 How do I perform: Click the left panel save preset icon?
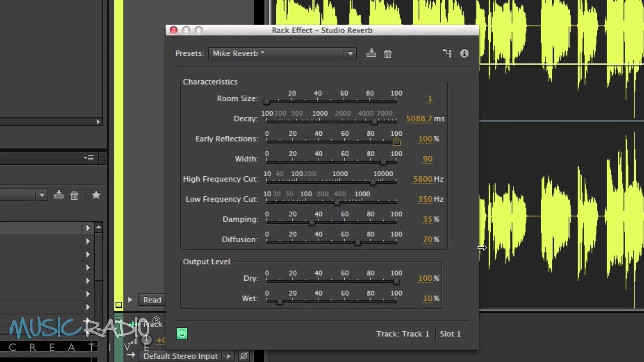(x=59, y=195)
